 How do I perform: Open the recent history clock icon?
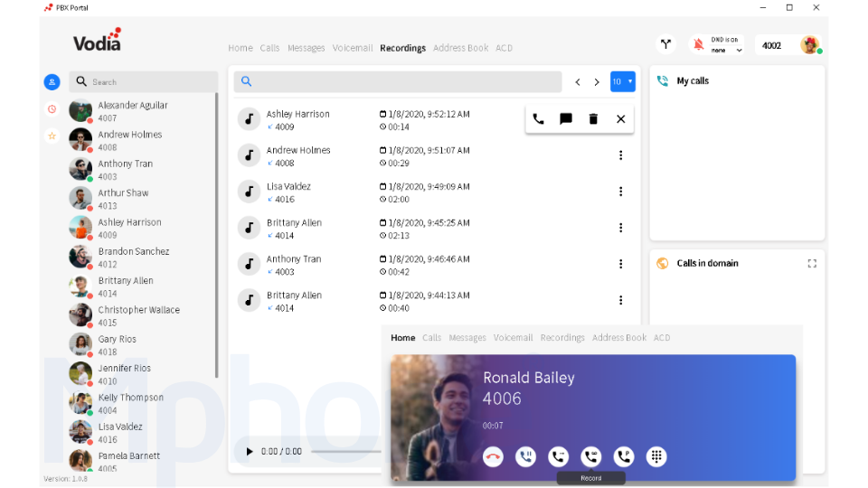[x=52, y=109]
